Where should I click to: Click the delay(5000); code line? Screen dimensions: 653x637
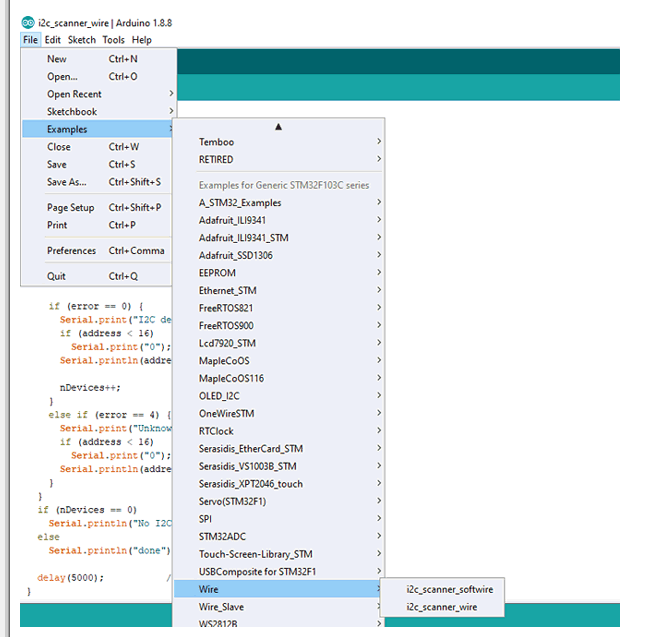click(x=70, y=577)
